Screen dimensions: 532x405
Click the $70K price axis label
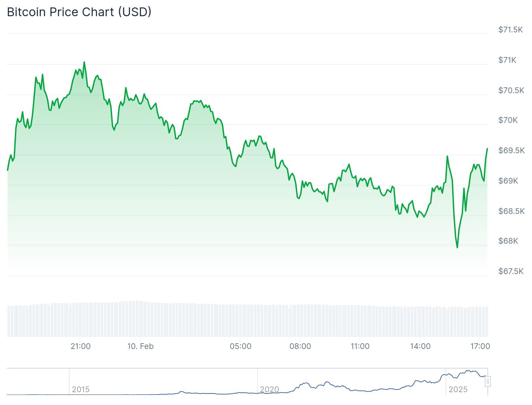[x=508, y=120]
